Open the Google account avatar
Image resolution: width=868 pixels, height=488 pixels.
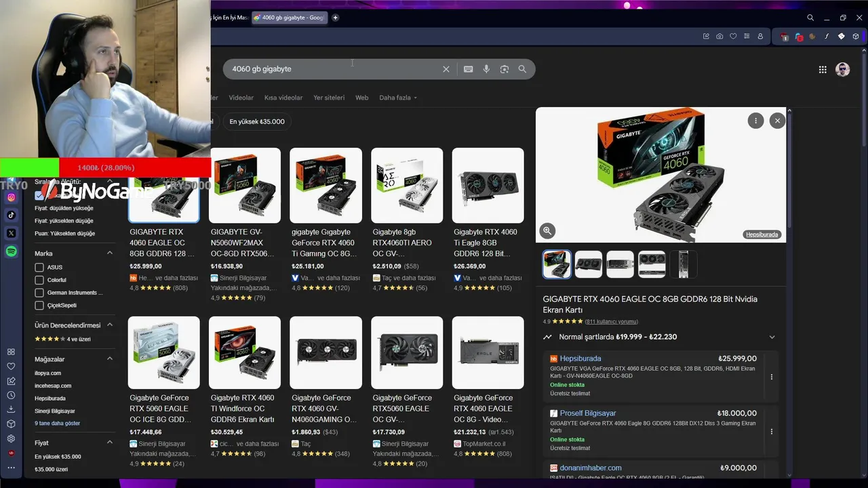point(843,69)
